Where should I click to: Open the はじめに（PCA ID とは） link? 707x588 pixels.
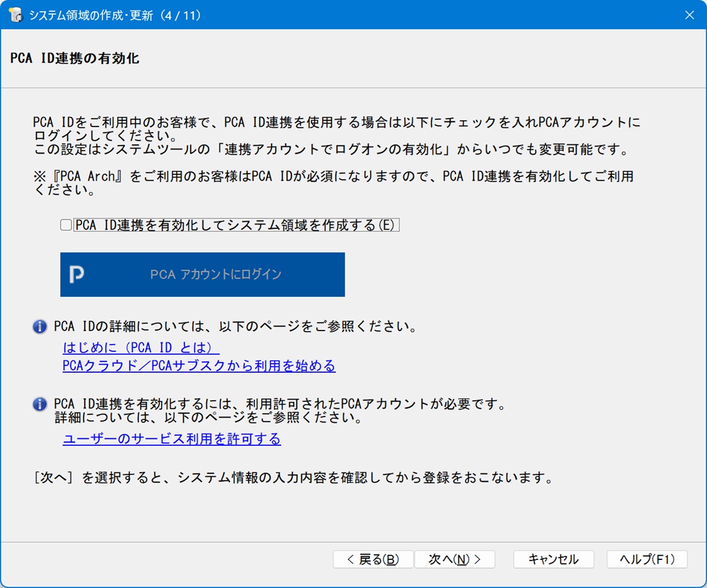click(x=141, y=348)
